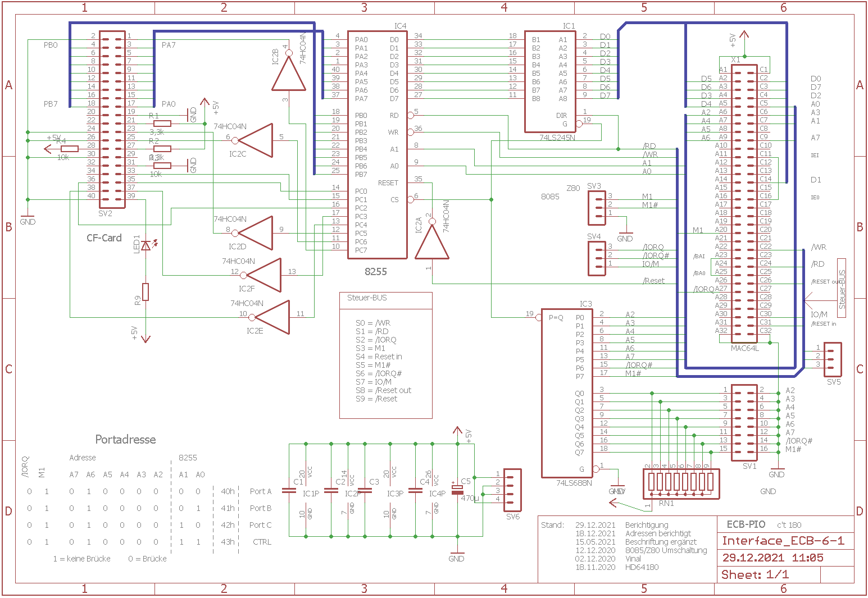Viewport: 868px width, 598px height.
Task: Click the IC2B inverter triangle symbol
Action: tap(288, 75)
